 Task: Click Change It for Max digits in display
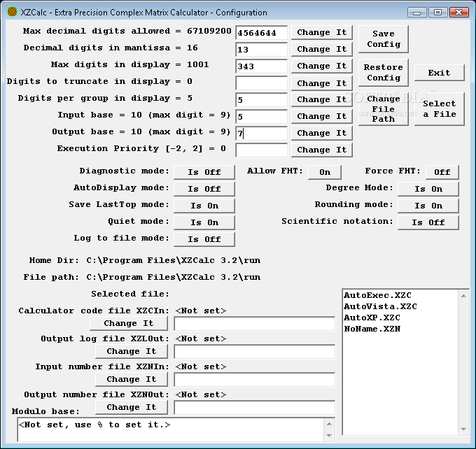321,66
